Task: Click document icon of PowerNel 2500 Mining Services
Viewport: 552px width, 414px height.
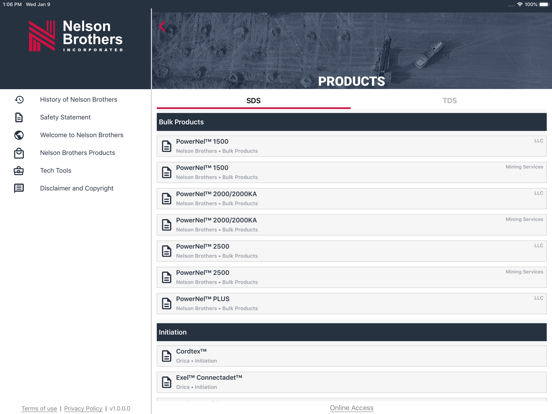Action: [x=167, y=277]
